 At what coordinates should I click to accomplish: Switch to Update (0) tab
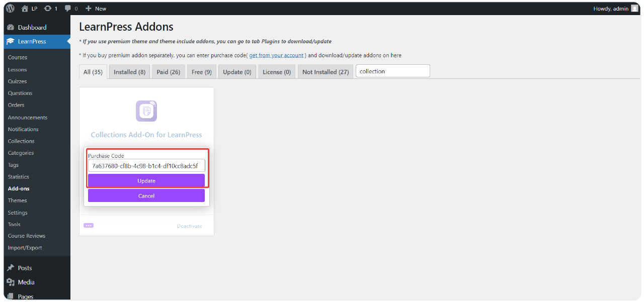(x=237, y=72)
